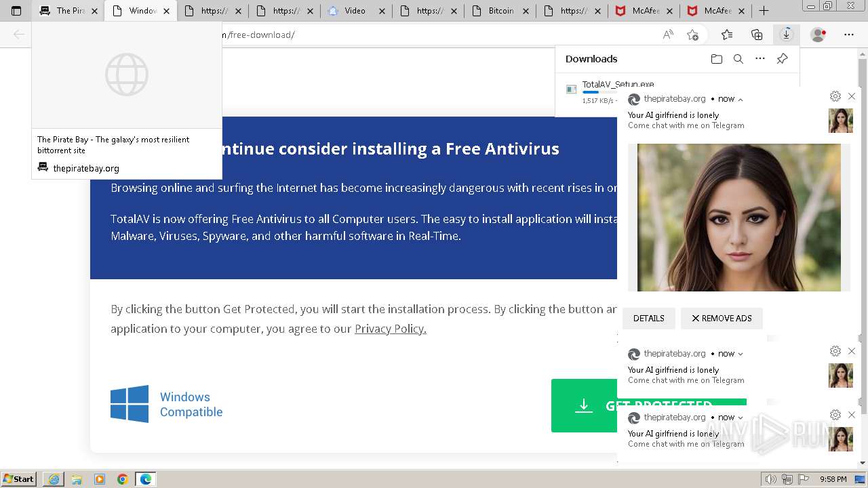Switch to The Pirate Bay tab
Image resolution: width=868 pixels, height=488 pixels.
point(68,11)
